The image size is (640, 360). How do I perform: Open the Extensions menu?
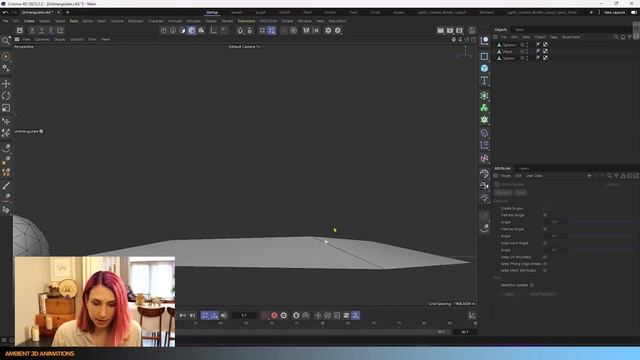(246, 21)
